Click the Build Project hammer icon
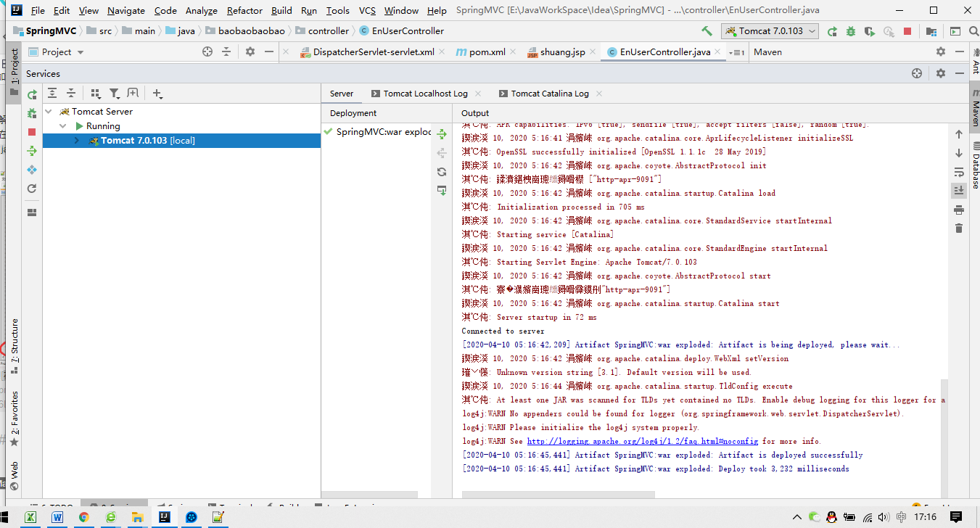 point(707,31)
